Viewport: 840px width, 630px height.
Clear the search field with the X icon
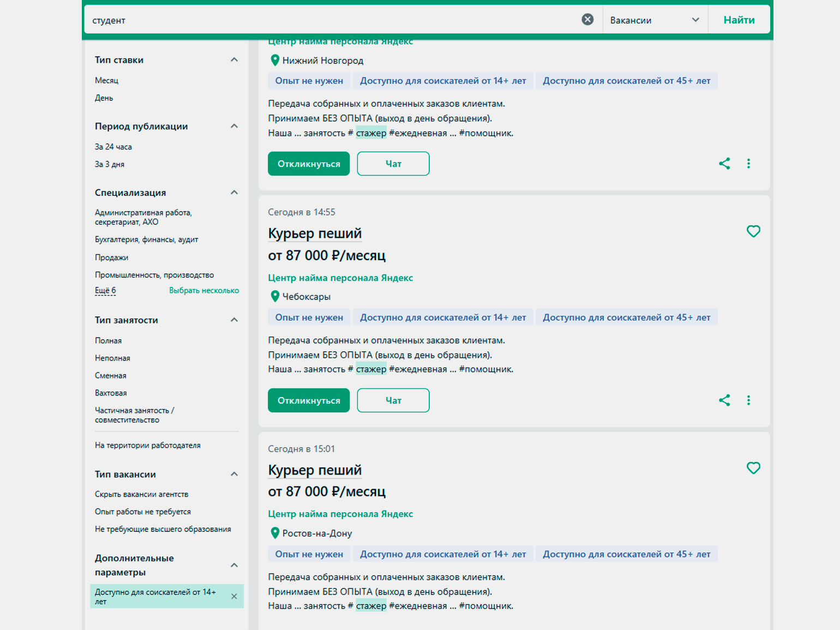point(587,20)
